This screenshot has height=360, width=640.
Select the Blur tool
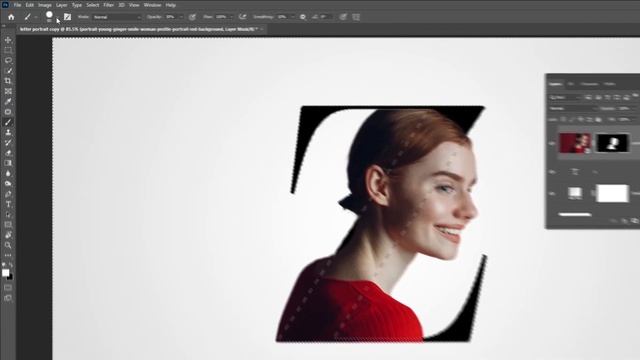(8, 173)
